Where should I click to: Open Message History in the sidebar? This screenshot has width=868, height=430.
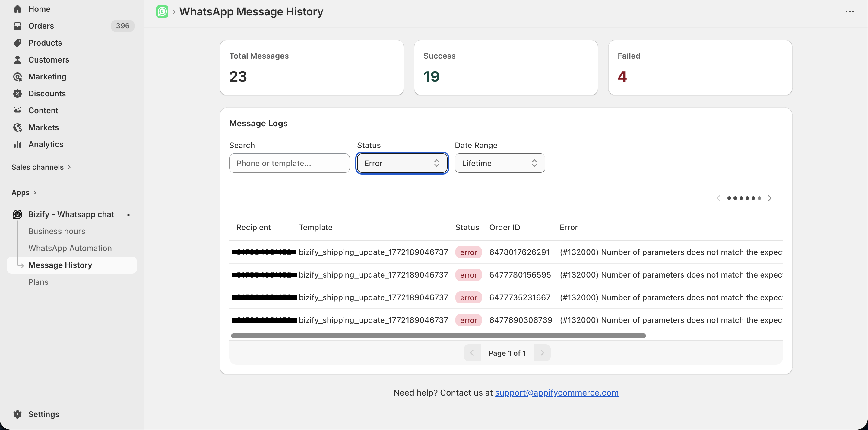point(60,265)
